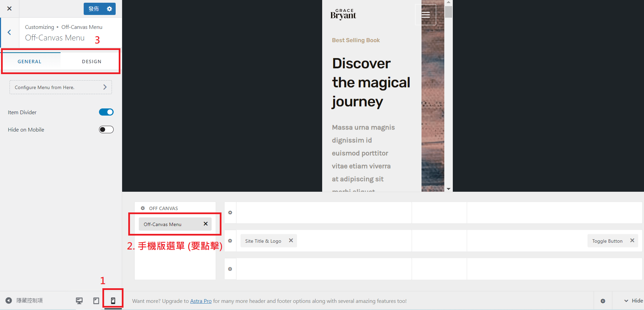Open OFF CANVAS section gear icon
This screenshot has width=644, height=310.
pos(143,208)
